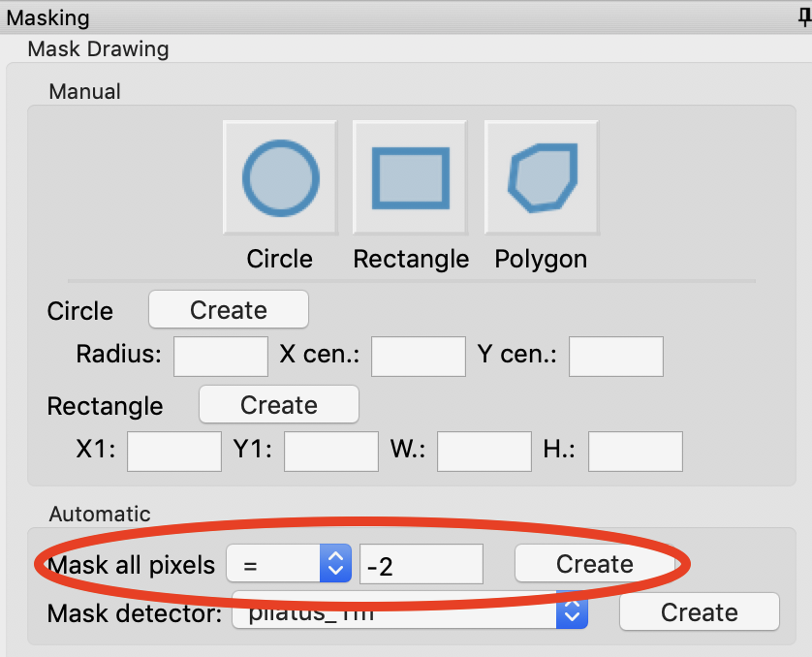
Task: Click the Manual group label
Action: [85, 92]
